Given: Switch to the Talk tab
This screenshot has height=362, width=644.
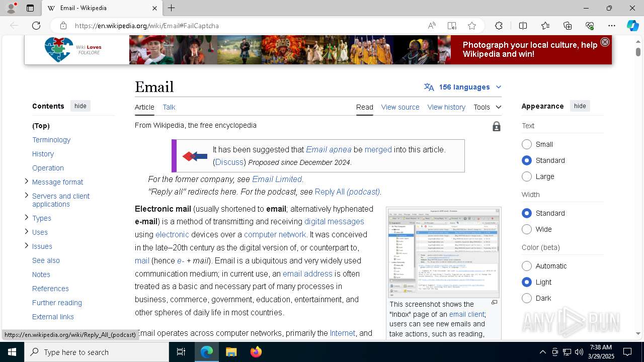Looking at the screenshot, I should tap(169, 107).
